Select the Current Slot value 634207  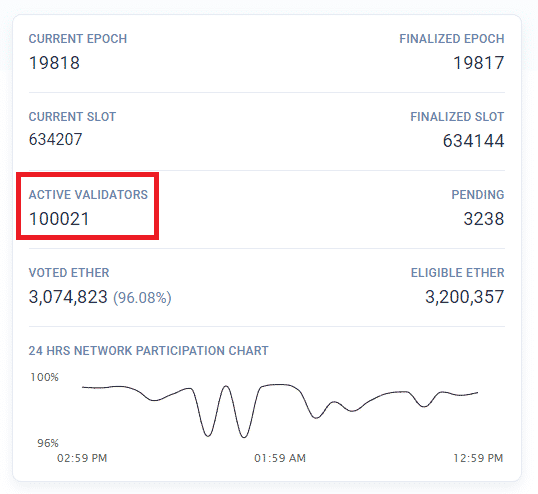(56, 140)
